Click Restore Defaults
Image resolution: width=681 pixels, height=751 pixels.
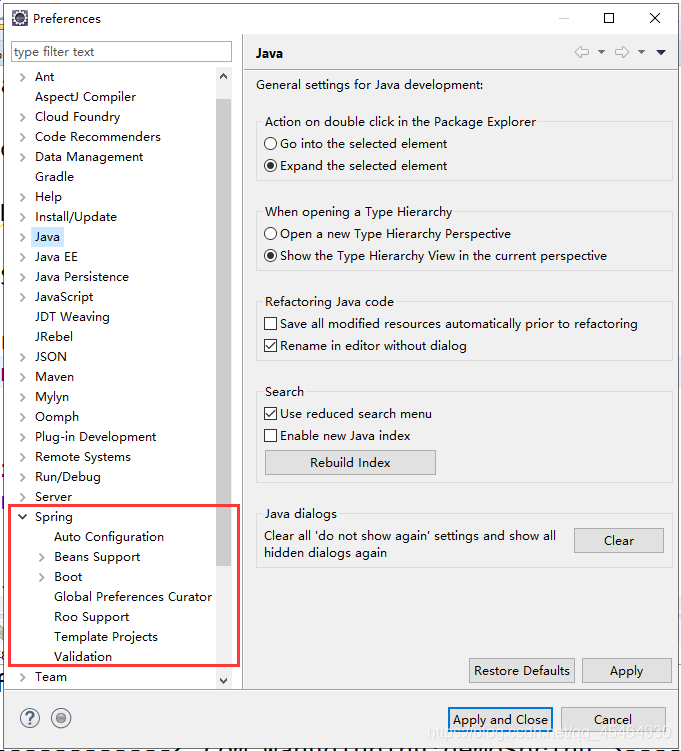[522, 670]
